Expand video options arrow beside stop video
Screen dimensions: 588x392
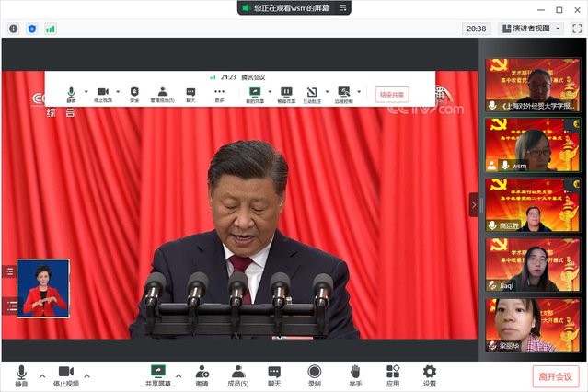(x=87, y=375)
